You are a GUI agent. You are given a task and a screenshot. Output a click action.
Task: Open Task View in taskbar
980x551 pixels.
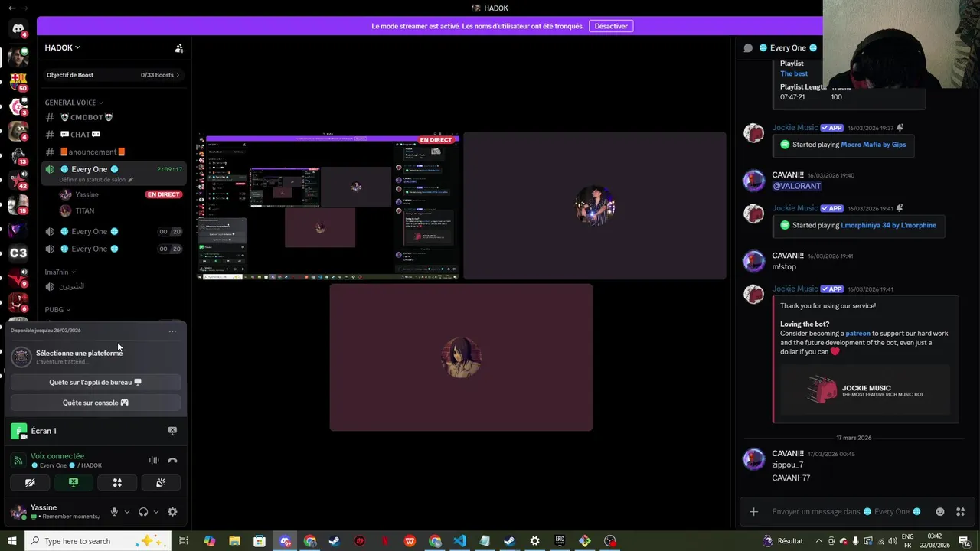point(184,541)
